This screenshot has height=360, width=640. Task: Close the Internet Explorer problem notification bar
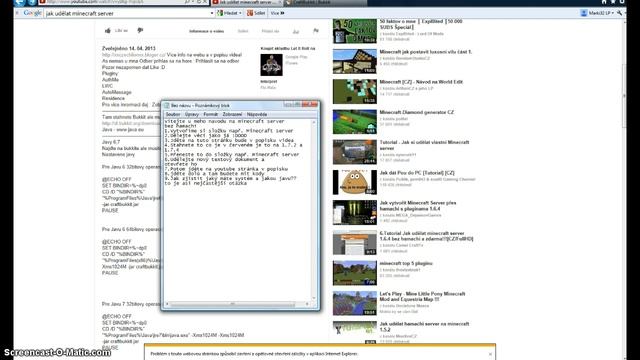pyautogui.click(x=490, y=354)
